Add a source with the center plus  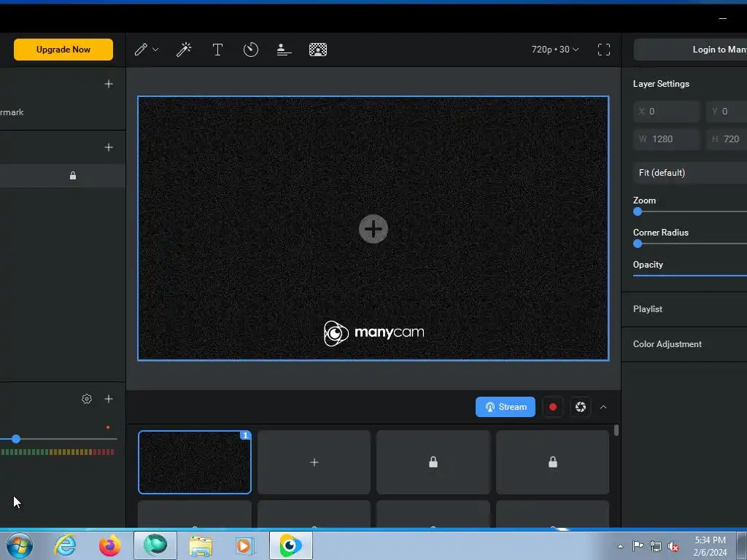coord(373,229)
